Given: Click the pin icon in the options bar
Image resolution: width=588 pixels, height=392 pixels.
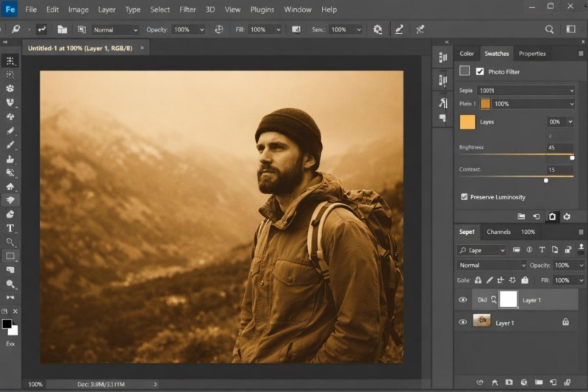Looking at the screenshot, I should (x=420, y=29).
